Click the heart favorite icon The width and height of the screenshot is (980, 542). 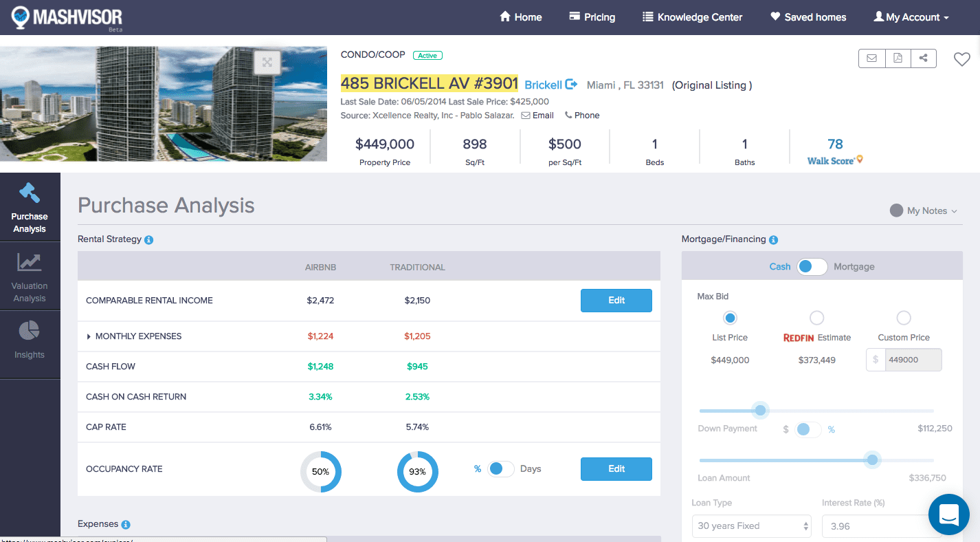[x=961, y=60]
